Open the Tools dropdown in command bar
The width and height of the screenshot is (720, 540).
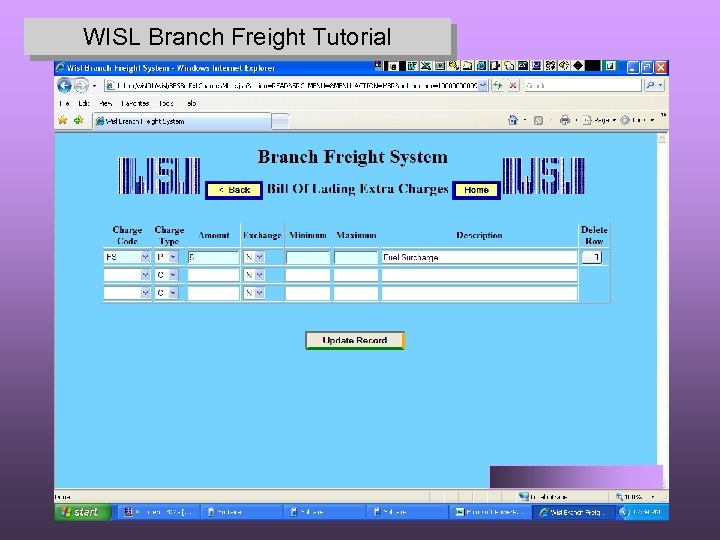click(x=637, y=120)
